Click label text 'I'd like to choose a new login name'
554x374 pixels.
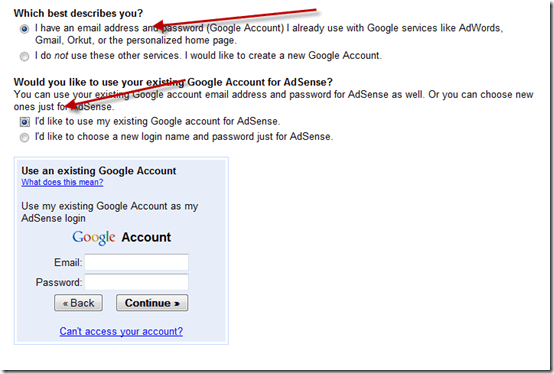184,137
